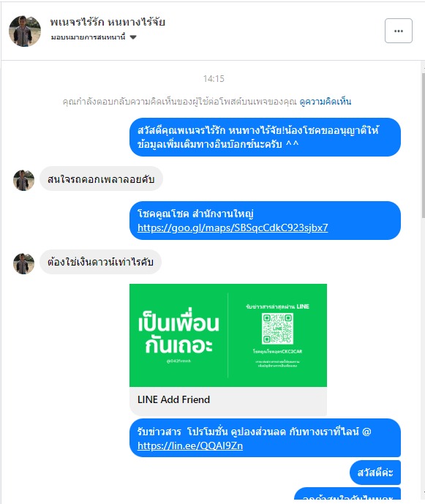This screenshot has height=504, width=425.
Task: Select the โชคคุณโชค สำนักงานใหญ่ message bubble
Action: [266, 220]
